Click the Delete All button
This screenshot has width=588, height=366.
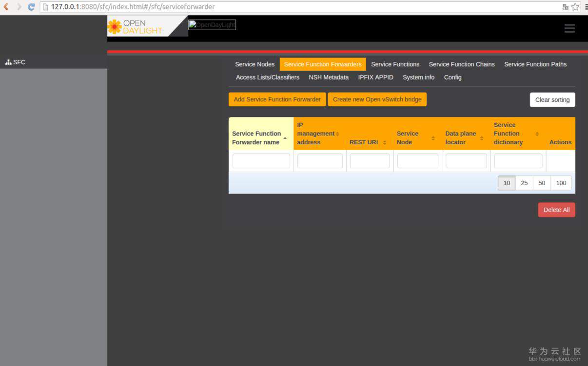tap(556, 210)
